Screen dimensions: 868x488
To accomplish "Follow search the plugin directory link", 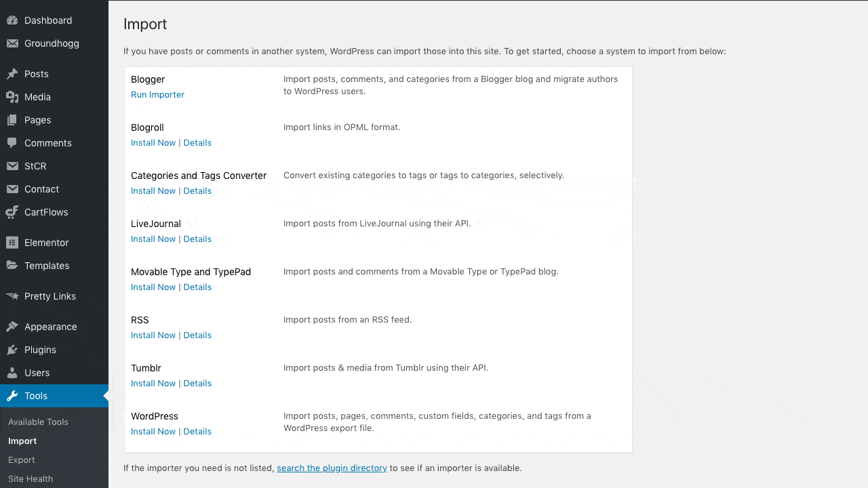I will pyautogui.click(x=332, y=468).
